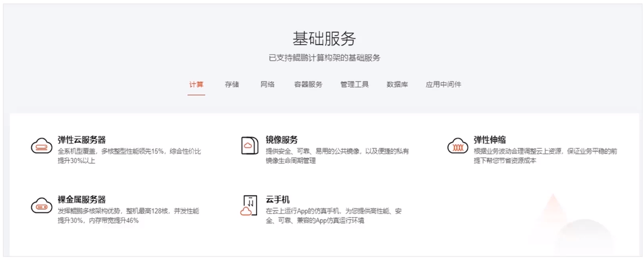
Task: Select the 数据库 tab
Action: click(x=397, y=84)
